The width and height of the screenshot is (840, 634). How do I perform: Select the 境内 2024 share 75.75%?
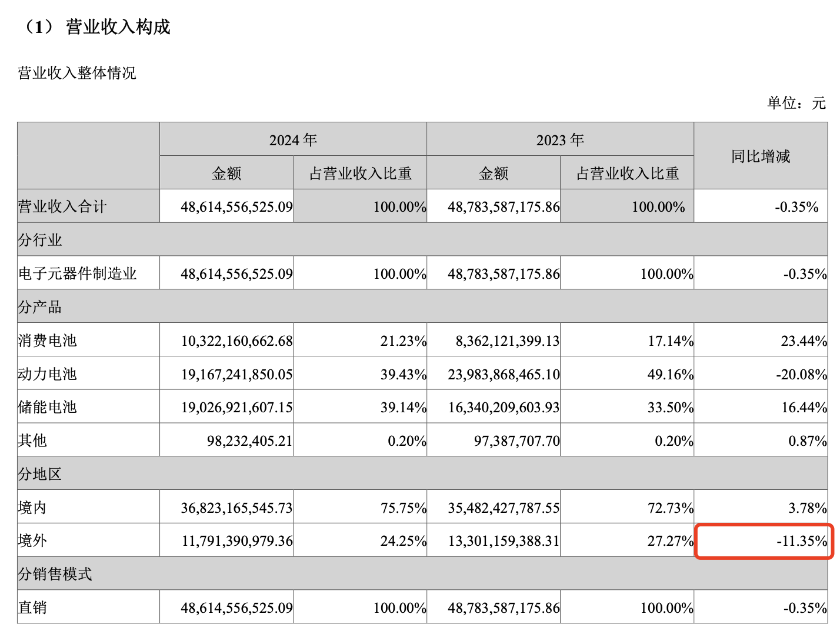click(403, 508)
